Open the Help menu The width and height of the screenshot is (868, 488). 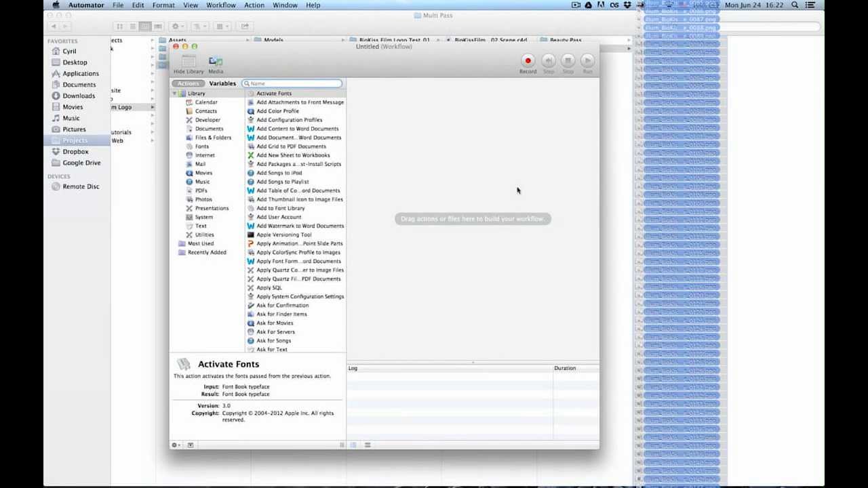coord(313,5)
